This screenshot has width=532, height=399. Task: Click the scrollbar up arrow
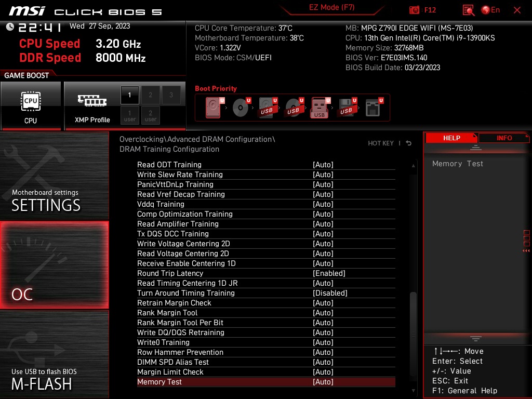[x=413, y=166]
